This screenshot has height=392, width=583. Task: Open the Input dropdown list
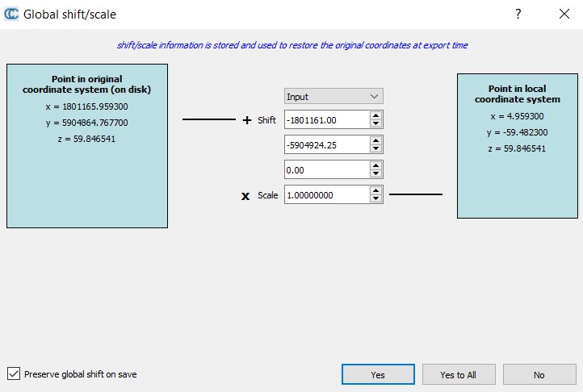[x=333, y=96]
